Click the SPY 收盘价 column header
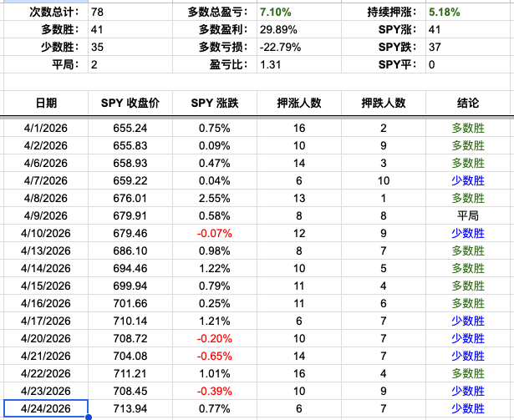The width and height of the screenshot is (514, 420). [130, 103]
